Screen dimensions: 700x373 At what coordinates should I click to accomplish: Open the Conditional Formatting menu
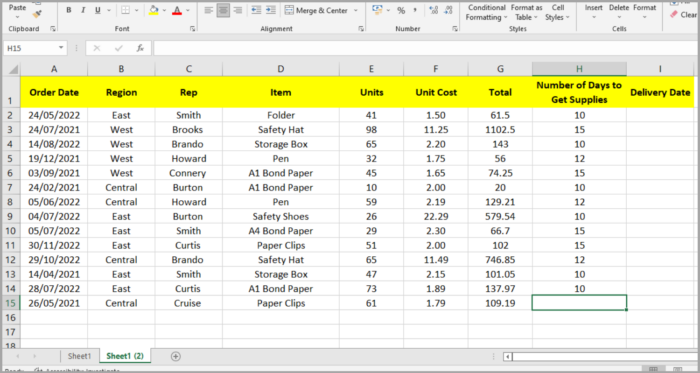click(x=487, y=12)
